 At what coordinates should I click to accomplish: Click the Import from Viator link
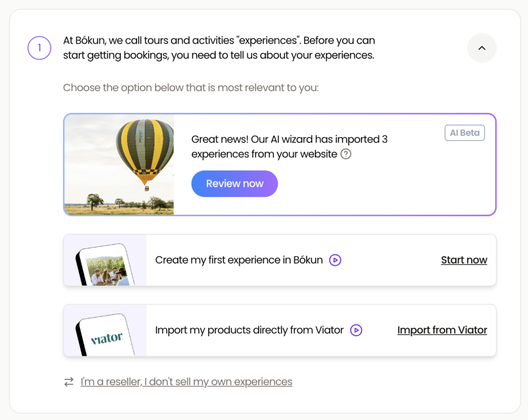point(442,330)
